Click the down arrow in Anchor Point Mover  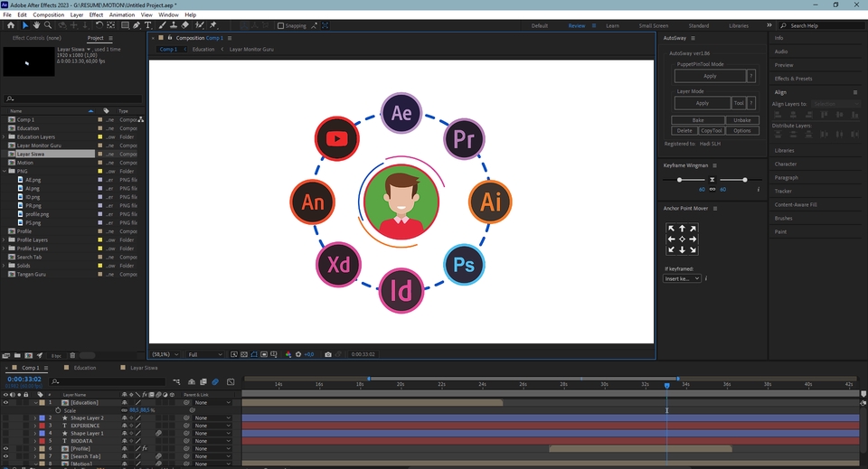click(x=682, y=250)
